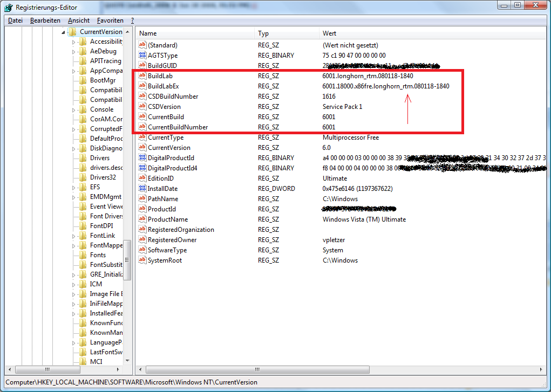Sort values by the Name column header

pos(195,33)
